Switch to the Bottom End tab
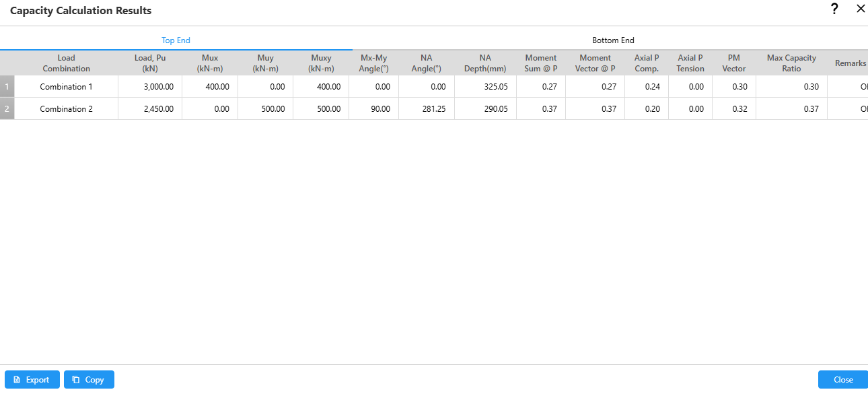The height and width of the screenshot is (396, 868). tap(612, 40)
